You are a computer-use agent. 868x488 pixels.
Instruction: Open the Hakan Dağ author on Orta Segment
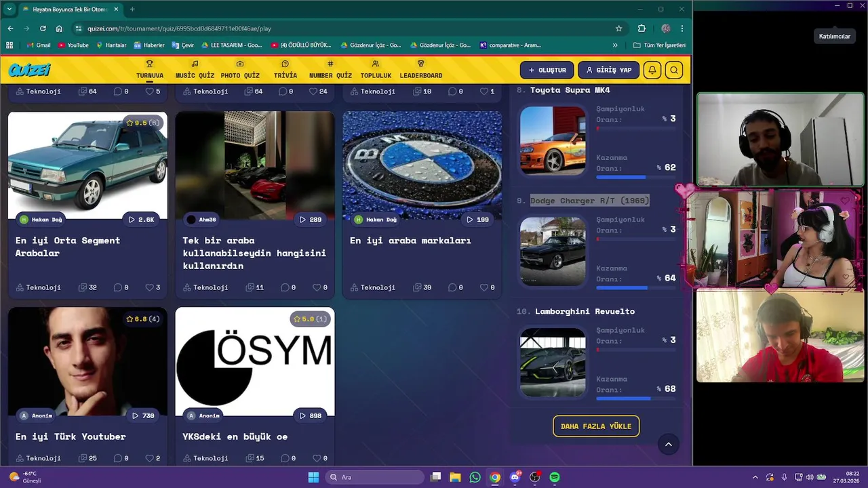41,220
